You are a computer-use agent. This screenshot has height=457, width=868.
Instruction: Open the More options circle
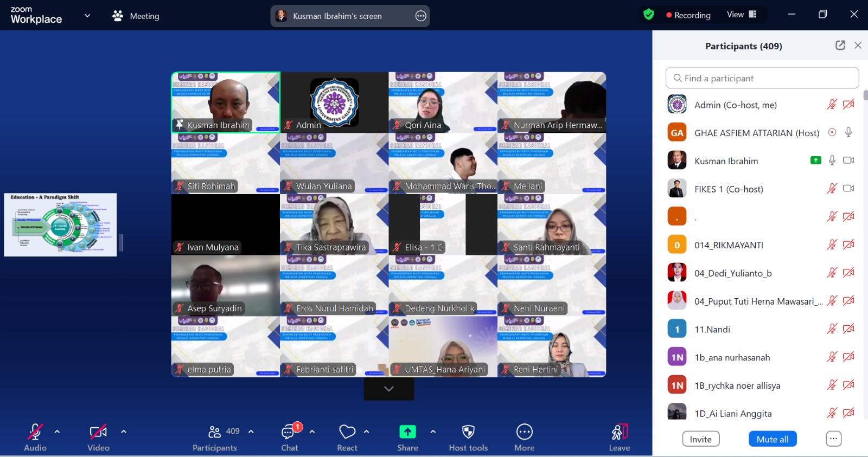click(x=524, y=432)
